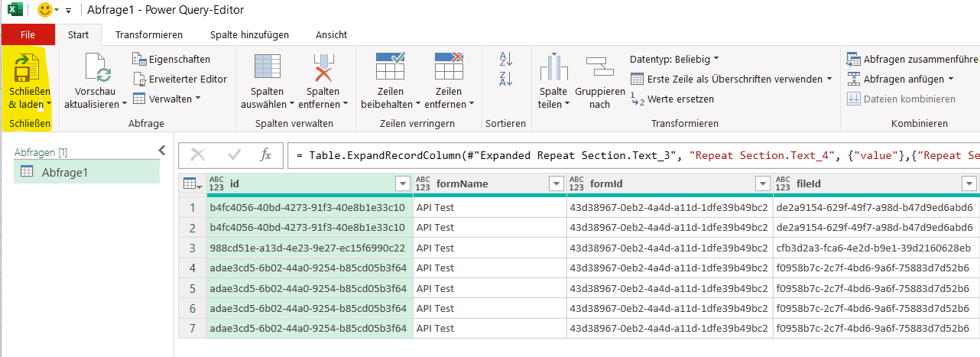
Task: Click the Spalte teilen icon
Action: coord(553,69)
